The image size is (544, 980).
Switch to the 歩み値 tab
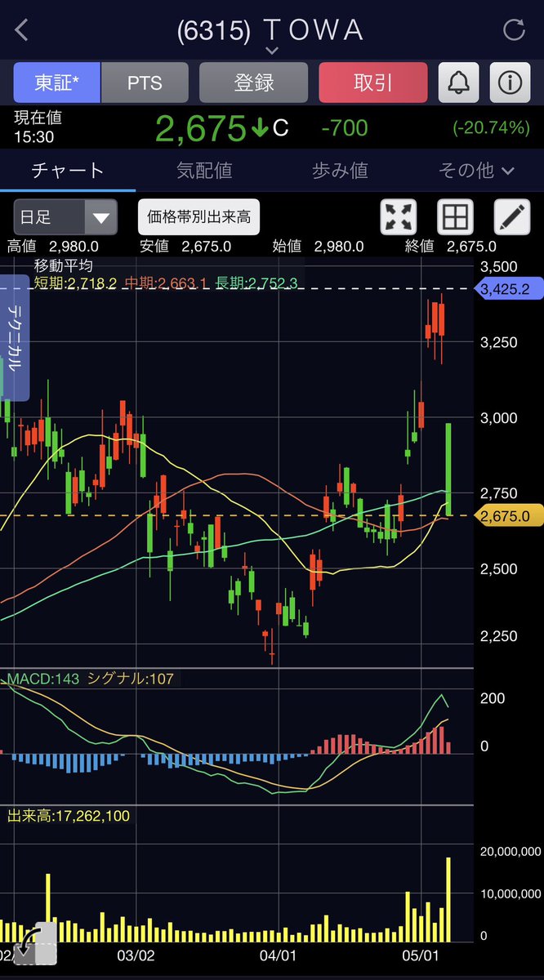(x=340, y=171)
